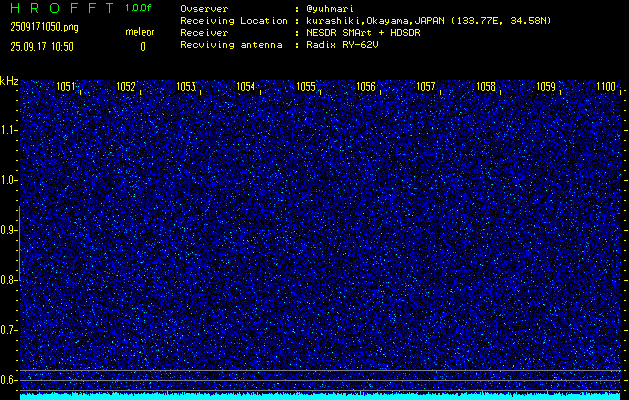
Task: Click the 1057 time marker
Action: [426, 87]
